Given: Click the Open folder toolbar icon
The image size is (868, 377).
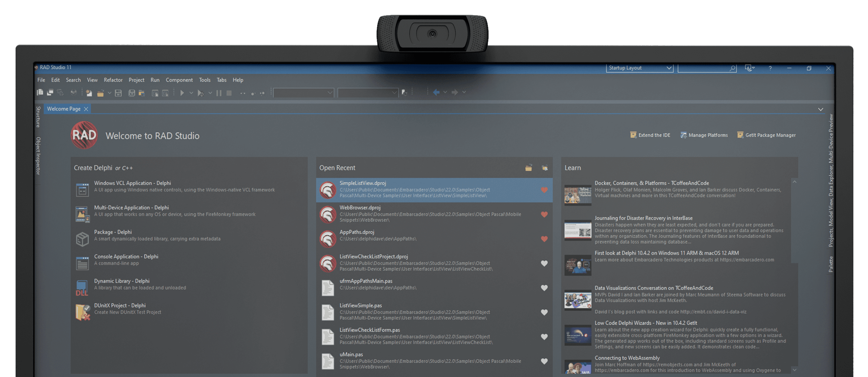Looking at the screenshot, I should point(100,93).
